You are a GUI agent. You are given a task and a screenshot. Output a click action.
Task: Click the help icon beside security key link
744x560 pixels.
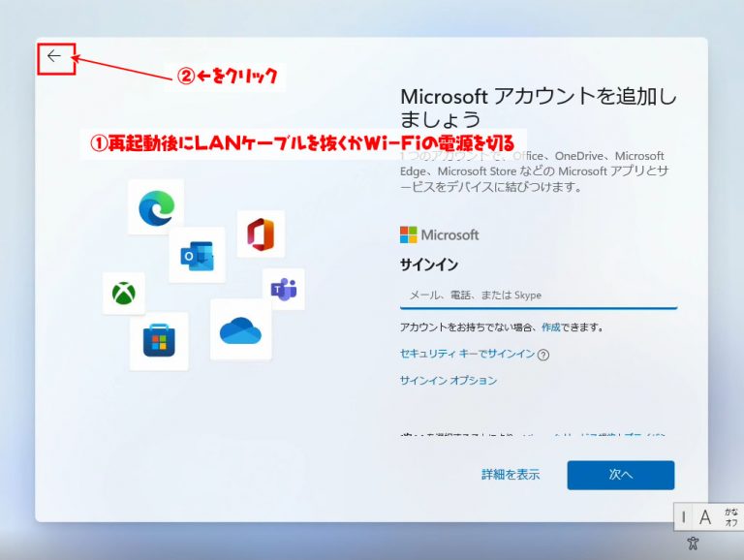pos(543,355)
